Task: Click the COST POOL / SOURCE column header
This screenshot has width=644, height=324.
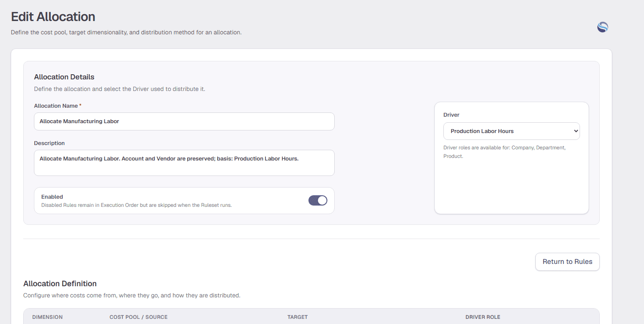Action: tap(138, 317)
